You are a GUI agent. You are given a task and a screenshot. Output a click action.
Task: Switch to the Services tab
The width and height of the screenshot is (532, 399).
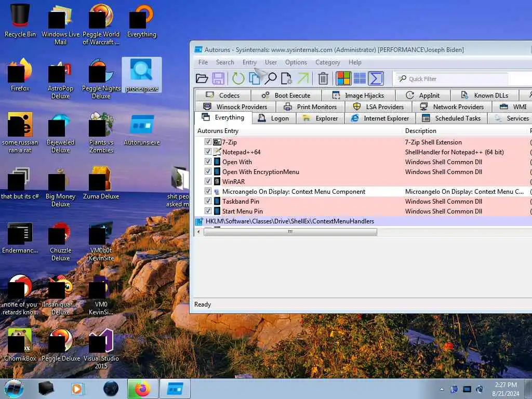pyautogui.click(x=511, y=118)
